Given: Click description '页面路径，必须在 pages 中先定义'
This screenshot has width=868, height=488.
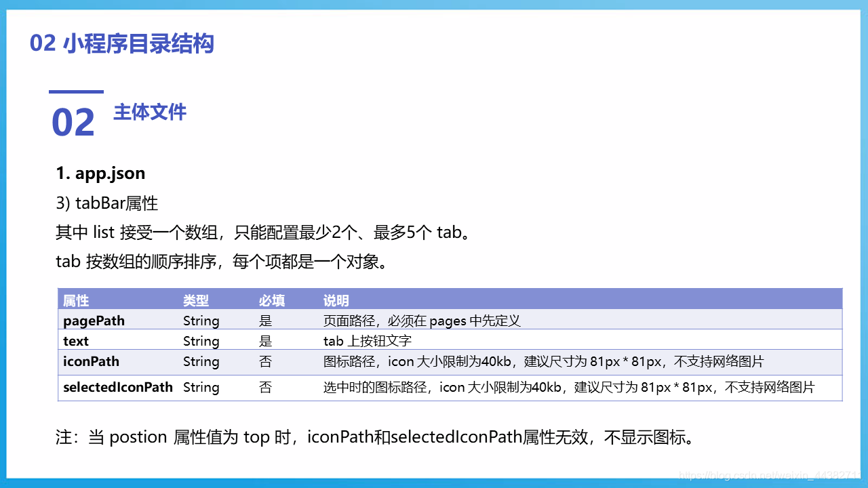Looking at the screenshot, I should [x=422, y=321].
